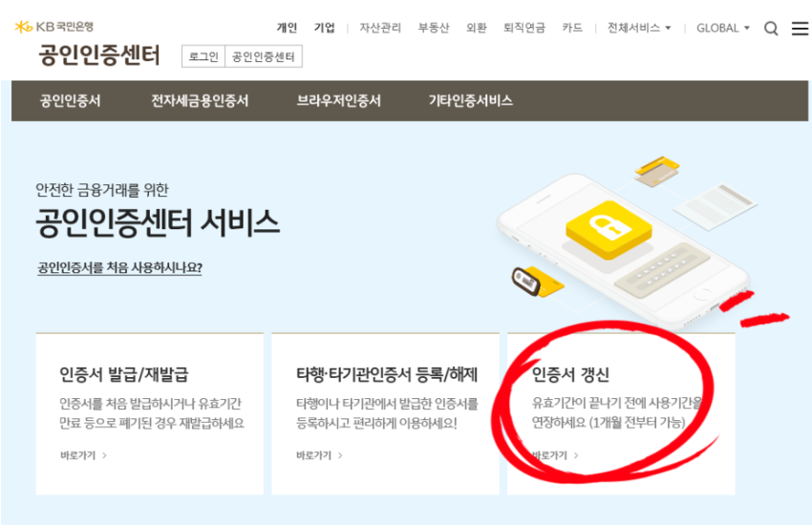
Task: Open the 카드 menu
Action: point(572,28)
